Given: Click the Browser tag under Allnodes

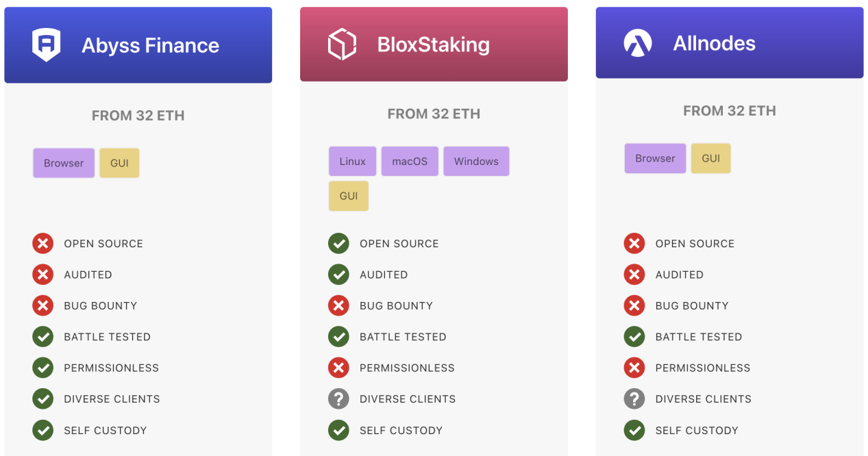Looking at the screenshot, I should [x=655, y=158].
